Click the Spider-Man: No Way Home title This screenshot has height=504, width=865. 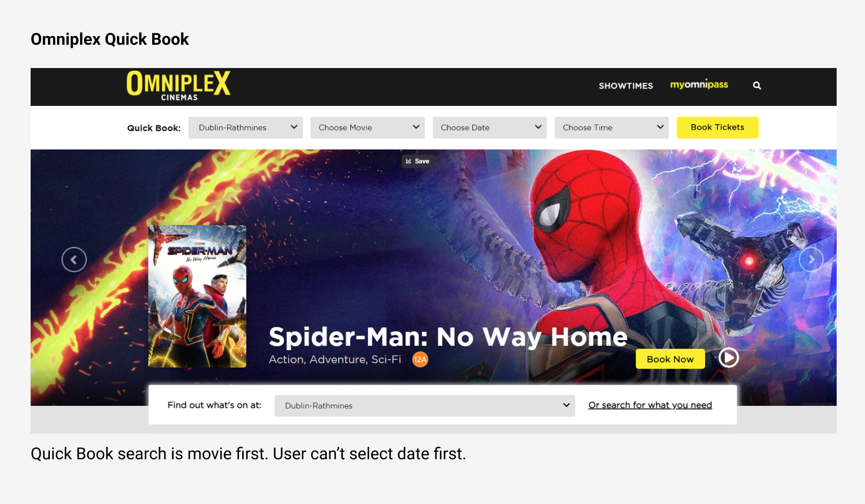point(448,337)
